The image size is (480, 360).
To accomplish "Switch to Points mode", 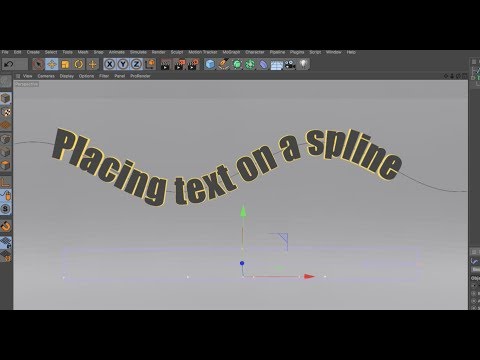I will coord(5,139).
